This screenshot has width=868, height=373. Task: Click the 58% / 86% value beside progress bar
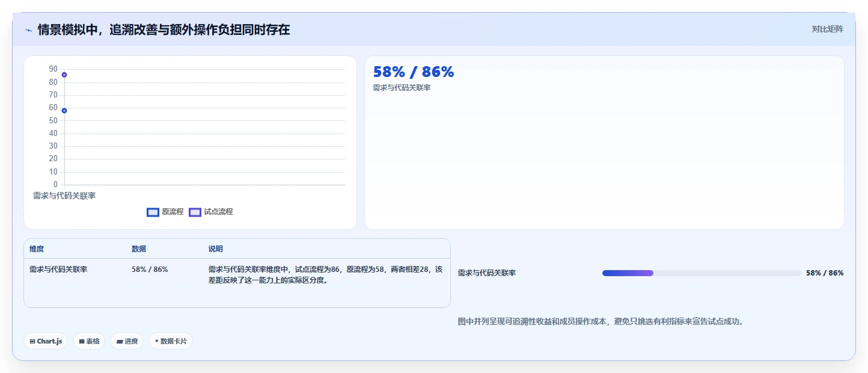click(825, 273)
